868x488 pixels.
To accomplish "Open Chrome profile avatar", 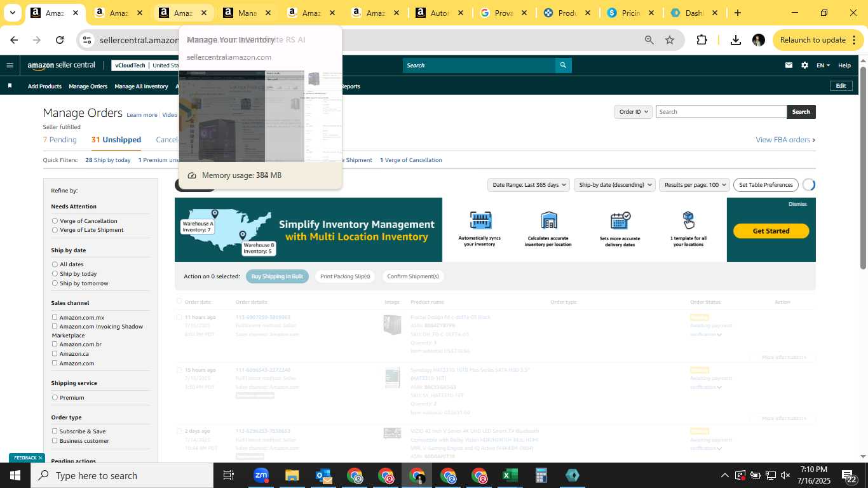I will 758,40.
